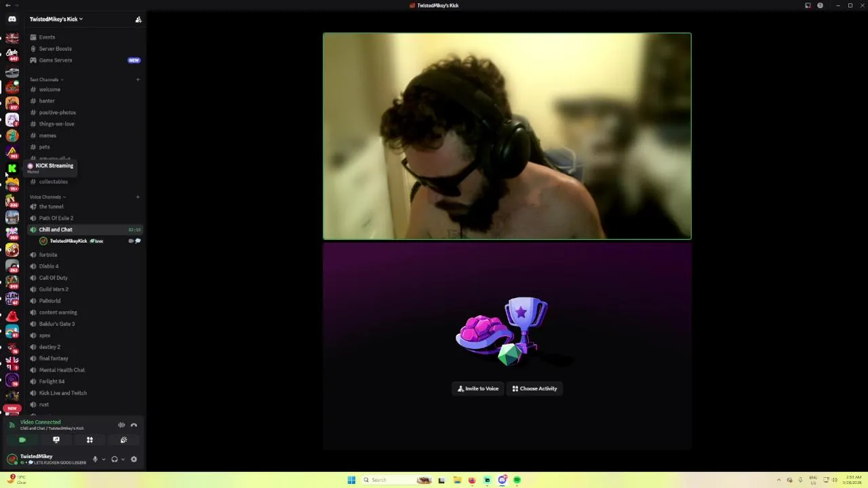Click the create invite icon beside server name

click(x=138, y=19)
